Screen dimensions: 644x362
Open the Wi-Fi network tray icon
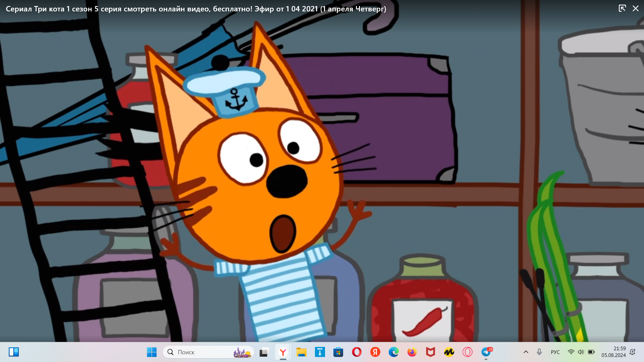[x=571, y=352]
